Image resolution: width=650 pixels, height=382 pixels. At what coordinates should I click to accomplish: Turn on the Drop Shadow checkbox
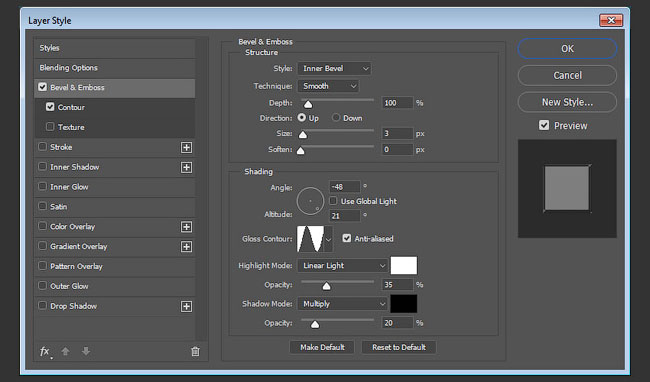coord(42,305)
